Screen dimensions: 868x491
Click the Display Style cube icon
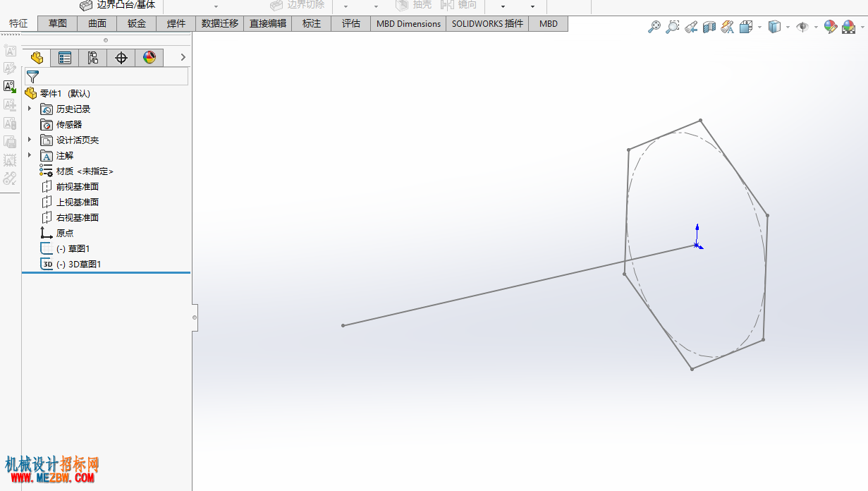(774, 27)
